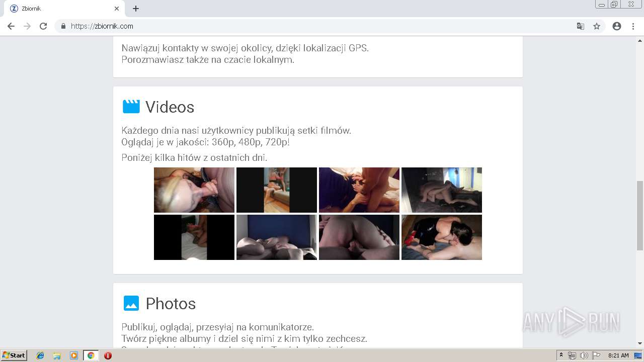
Task: Click the Photos section heading
Action: pyautogui.click(x=171, y=304)
